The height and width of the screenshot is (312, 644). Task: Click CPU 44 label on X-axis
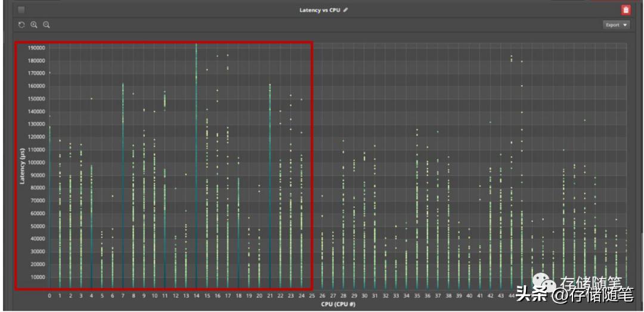point(511,295)
